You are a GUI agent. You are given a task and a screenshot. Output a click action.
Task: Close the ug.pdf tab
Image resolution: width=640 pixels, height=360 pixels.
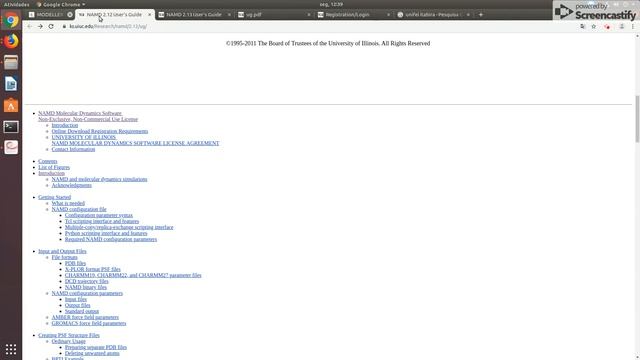pyautogui.click(x=309, y=15)
